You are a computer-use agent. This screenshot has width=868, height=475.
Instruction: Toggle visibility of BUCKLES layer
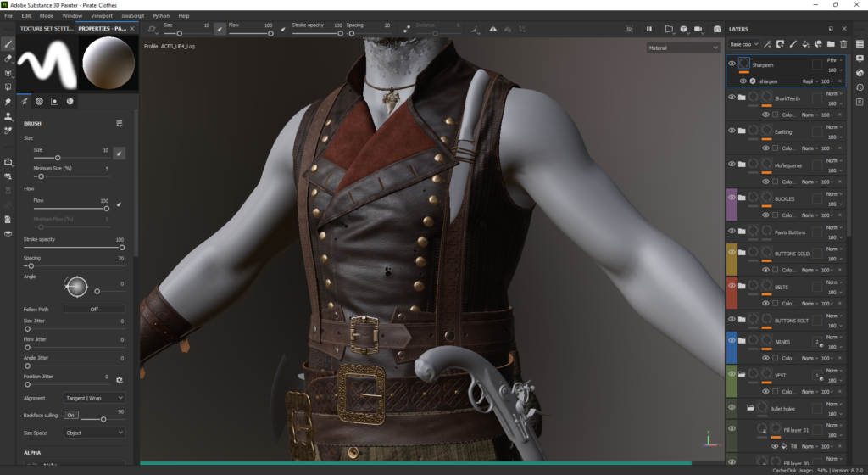pos(732,197)
